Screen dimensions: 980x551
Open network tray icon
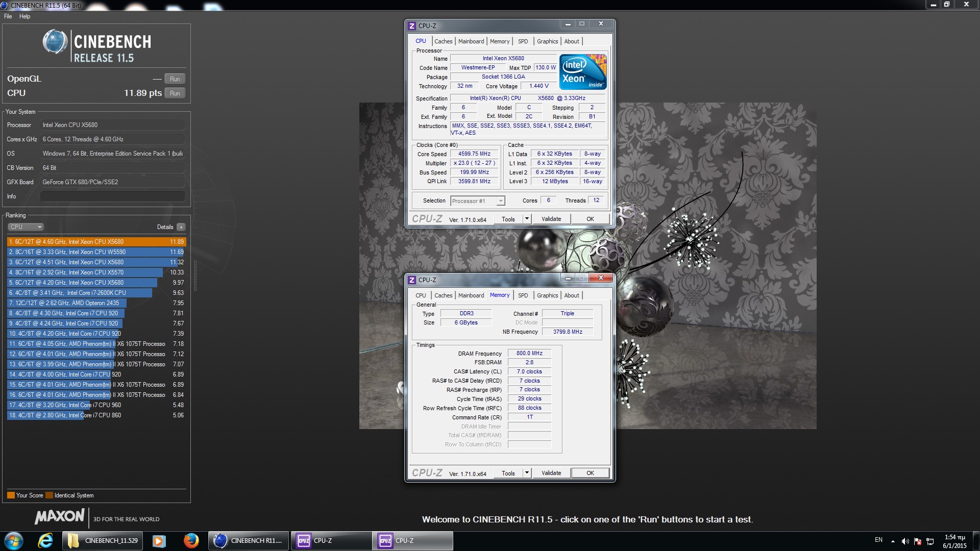point(930,541)
